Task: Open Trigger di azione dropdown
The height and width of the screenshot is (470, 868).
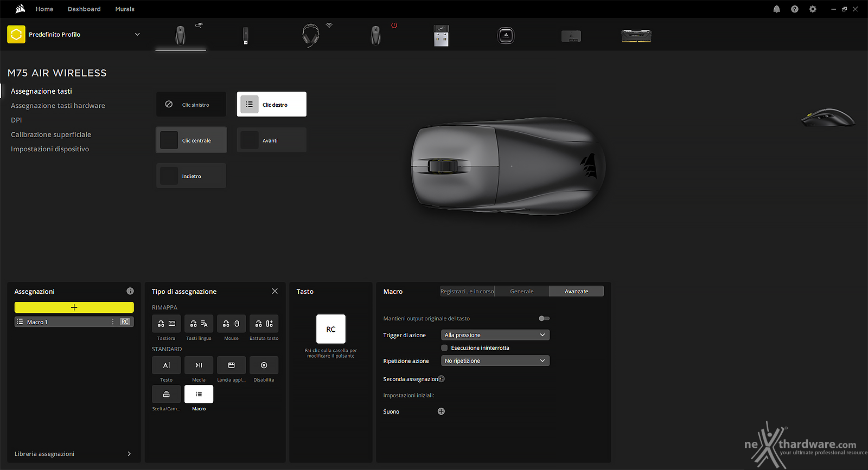Action: [x=495, y=335]
